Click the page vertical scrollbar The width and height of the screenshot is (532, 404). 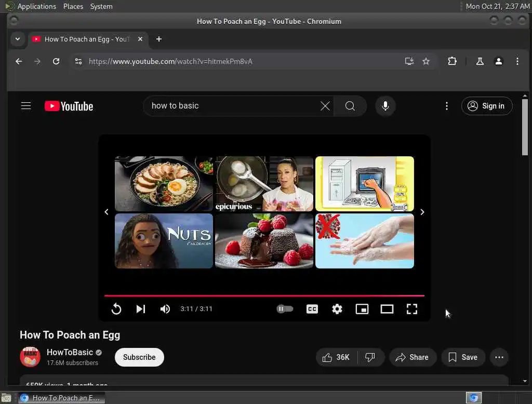pyautogui.click(x=525, y=127)
